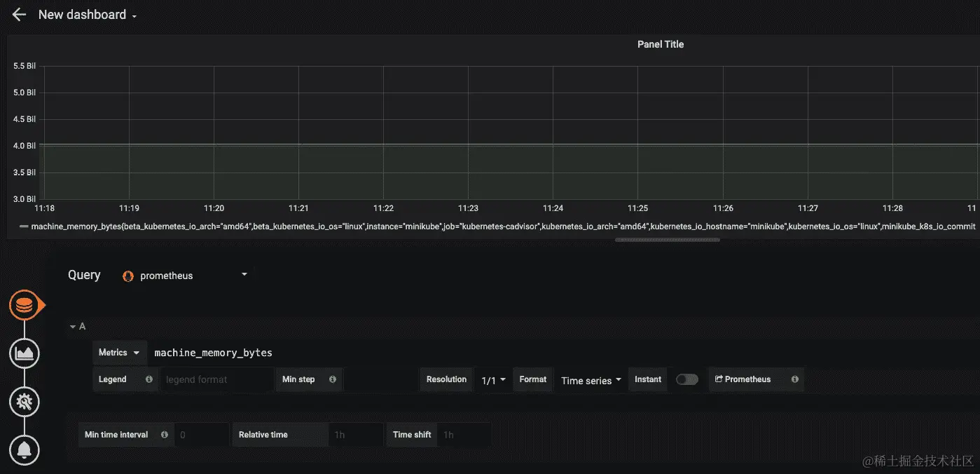Click the Min time interval input

tap(201, 435)
